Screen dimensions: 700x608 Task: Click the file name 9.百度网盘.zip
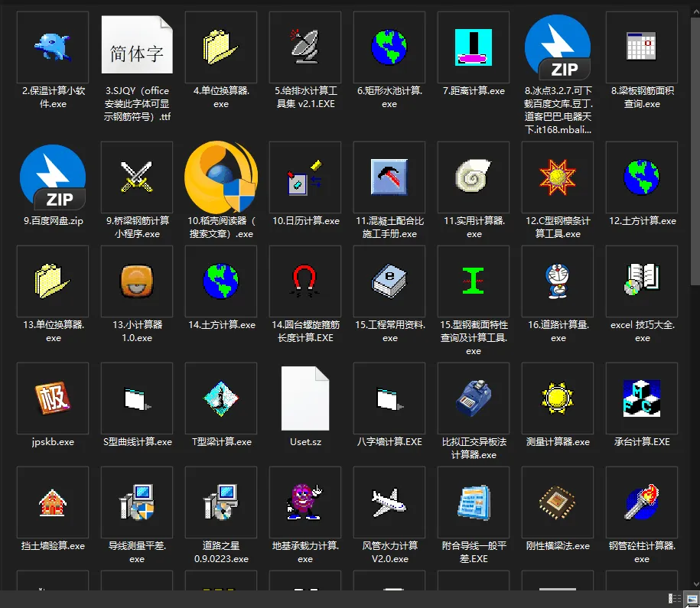(53, 221)
